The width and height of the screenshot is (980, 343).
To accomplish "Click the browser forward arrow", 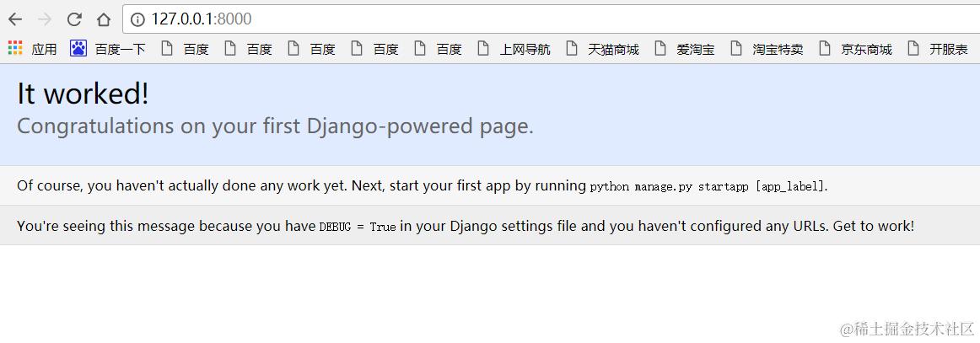I will coord(45,19).
